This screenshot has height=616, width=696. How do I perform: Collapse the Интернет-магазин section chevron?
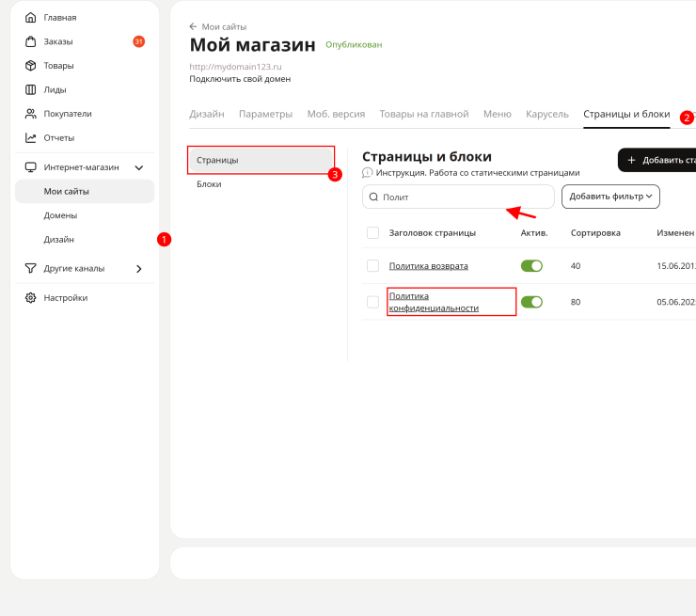click(x=139, y=167)
